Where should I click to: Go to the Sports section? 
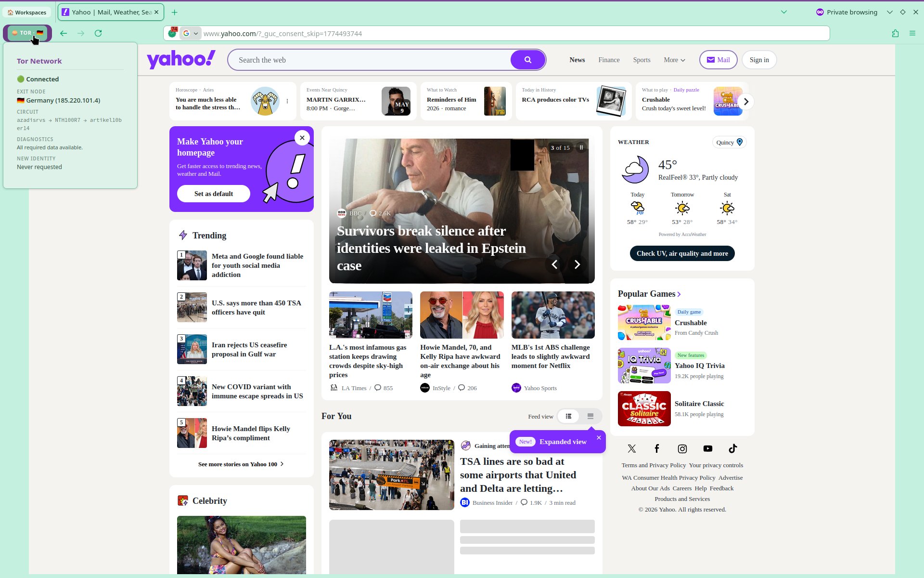pos(642,60)
